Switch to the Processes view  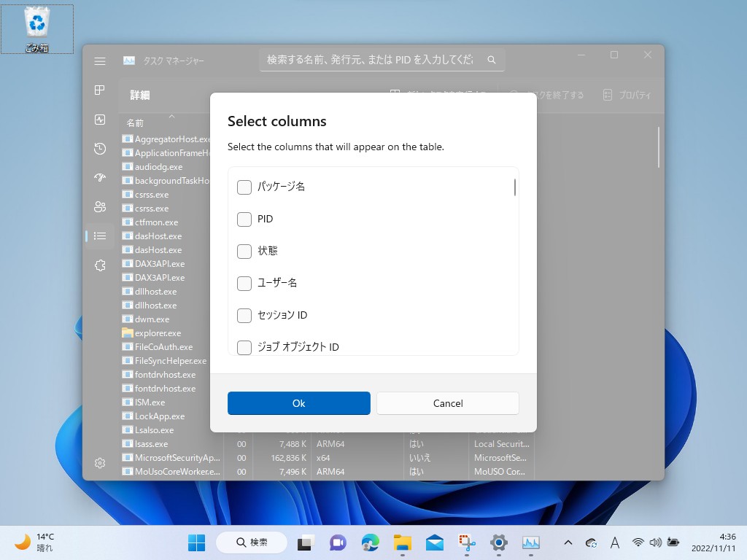click(100, 90)
